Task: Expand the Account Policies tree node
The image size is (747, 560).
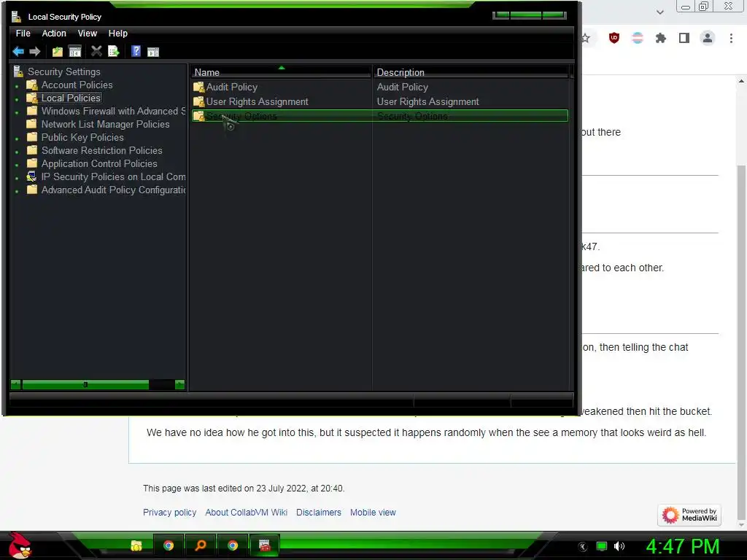Action: 18,86
